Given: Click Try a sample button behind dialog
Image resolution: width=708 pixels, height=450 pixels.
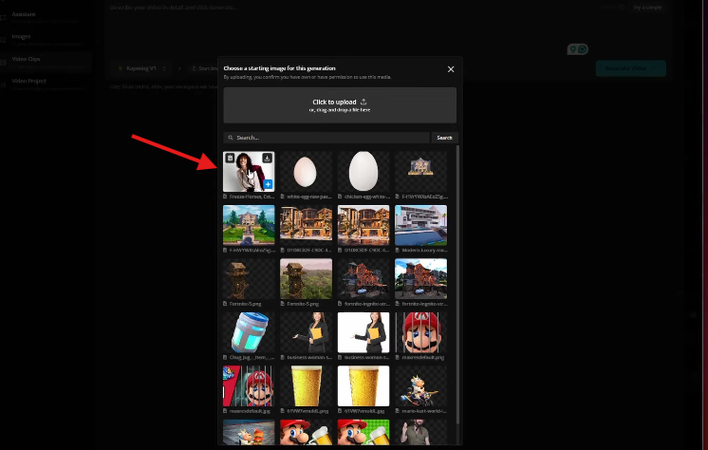Looking at the screenshot, I should coord(647,7).
